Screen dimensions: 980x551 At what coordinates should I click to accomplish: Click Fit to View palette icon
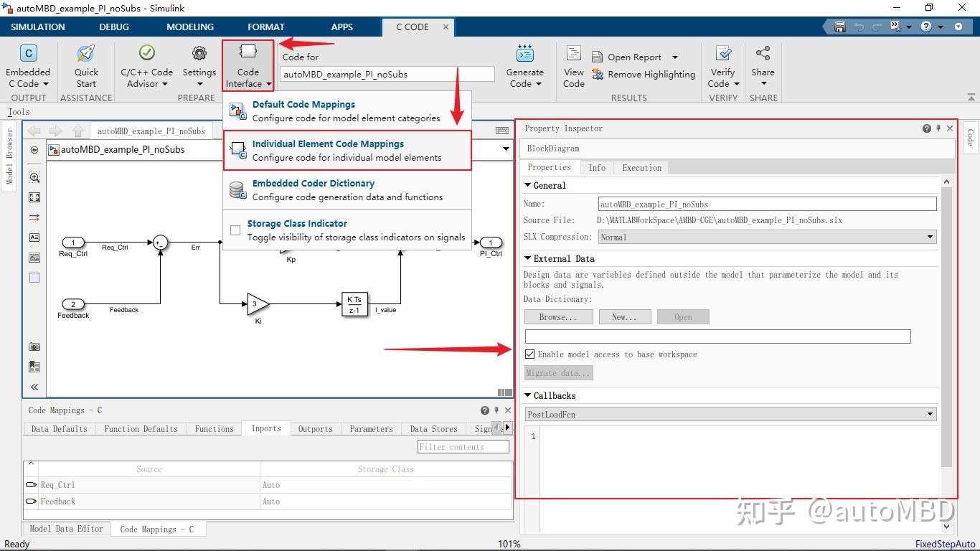tap(34, 197)
